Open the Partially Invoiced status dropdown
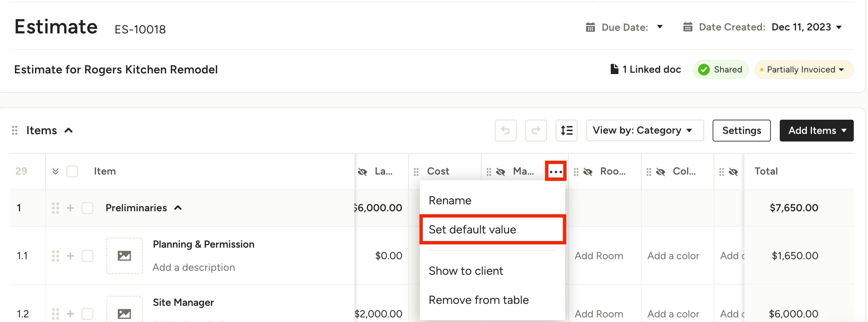This screenshot has height=322, width=868. point(804,69)
